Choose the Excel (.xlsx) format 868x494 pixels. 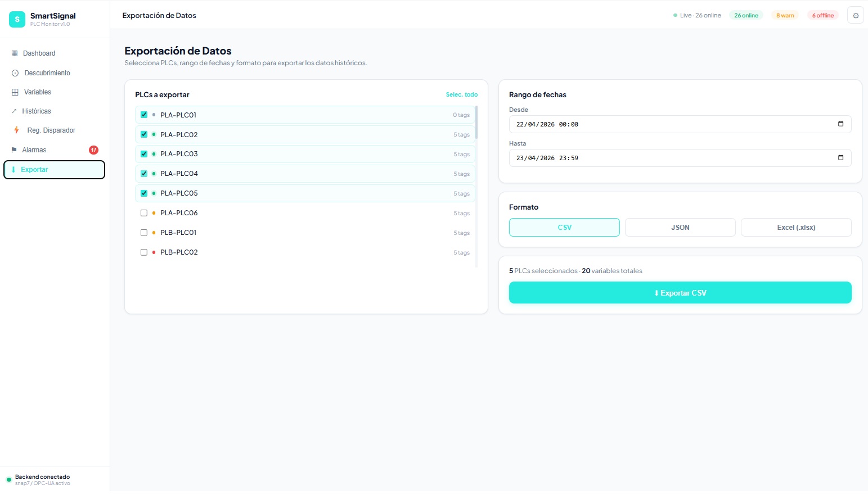coord(796,228)
